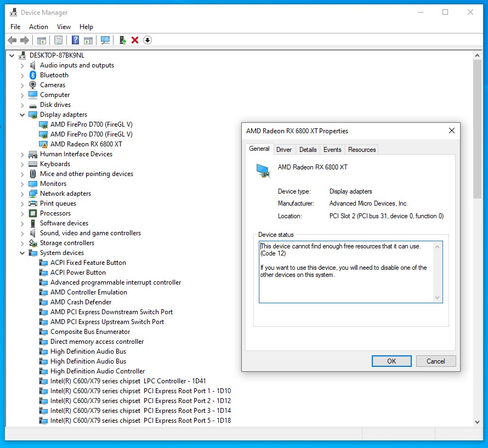This screenshot has height=448, width=488.
Task: Select ACPI Power Button device
Action: [78, 273]
